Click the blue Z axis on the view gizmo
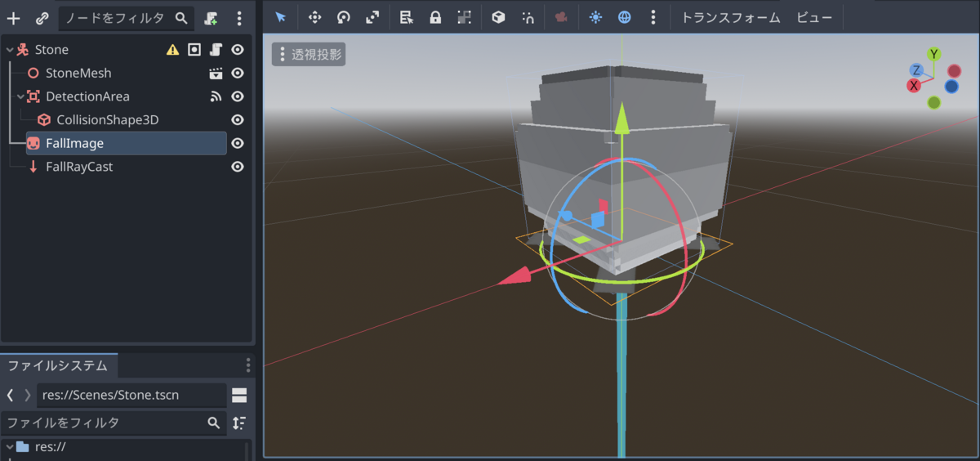 click(917, 70)
